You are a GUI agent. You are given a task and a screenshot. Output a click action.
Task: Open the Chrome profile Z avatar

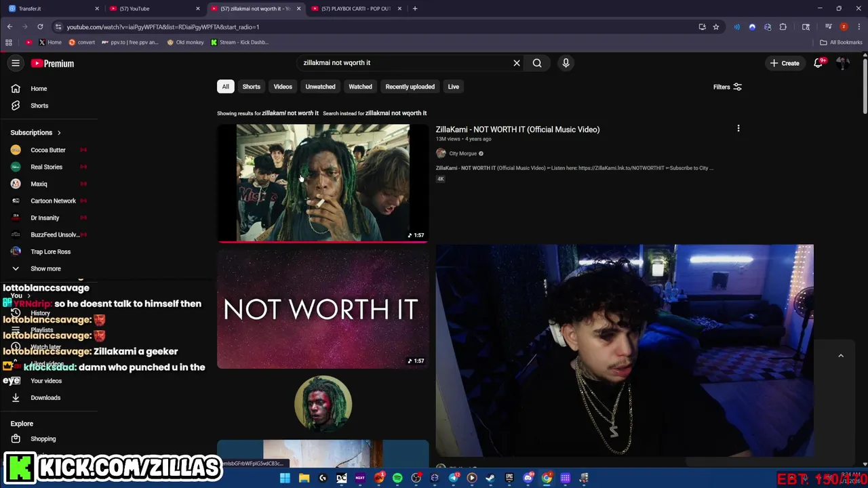(844, 27)
